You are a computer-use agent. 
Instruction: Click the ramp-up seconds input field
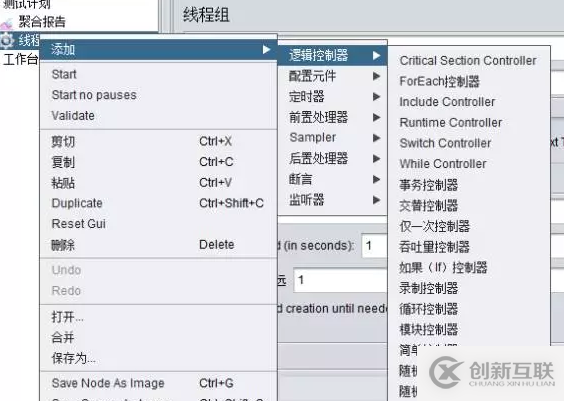point(374,246)
